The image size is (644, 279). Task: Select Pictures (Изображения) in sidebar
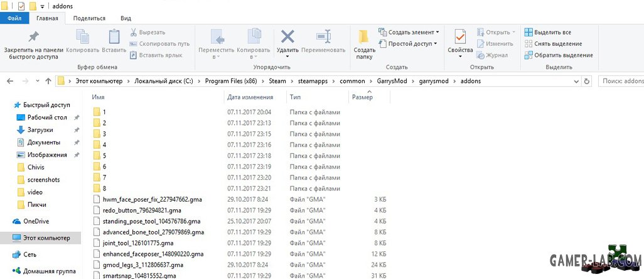42,155
